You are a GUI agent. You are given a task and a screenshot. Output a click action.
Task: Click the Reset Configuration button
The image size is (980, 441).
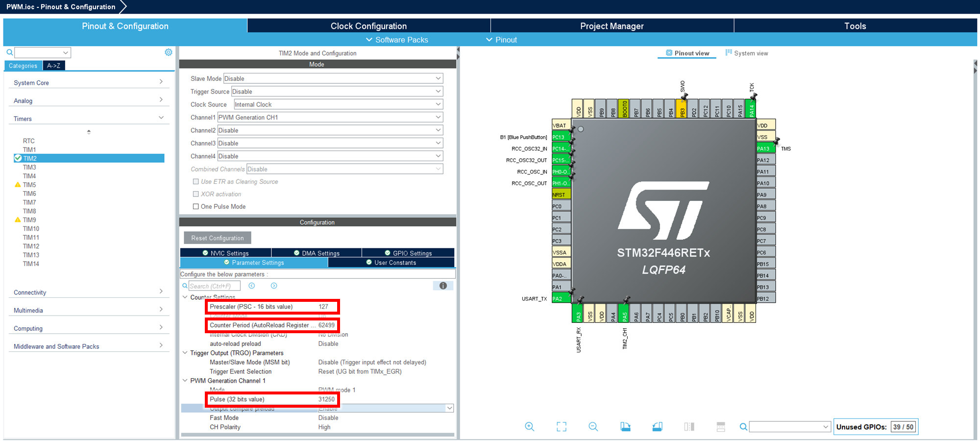tap(218, 238)
